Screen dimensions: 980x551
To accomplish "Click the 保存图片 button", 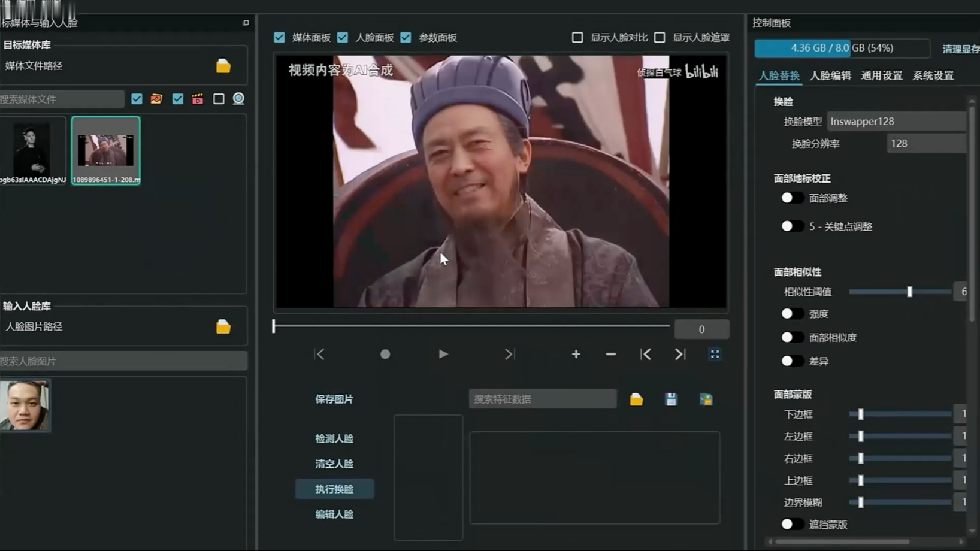I will [334, 399].
